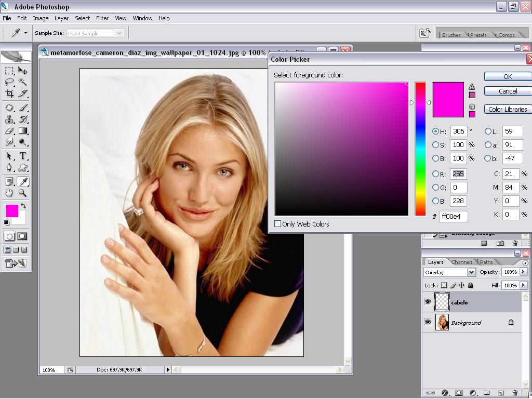The height and width of the screenshot is (399, 532).
Task: Click the foreground color swatch in toolbox
Action: 12,211
